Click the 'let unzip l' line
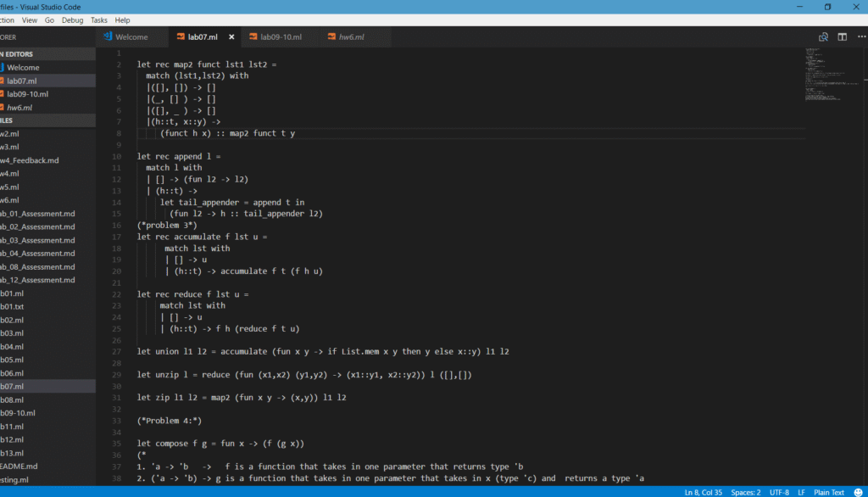Screen dimensions: 868x497 point(304,375)
